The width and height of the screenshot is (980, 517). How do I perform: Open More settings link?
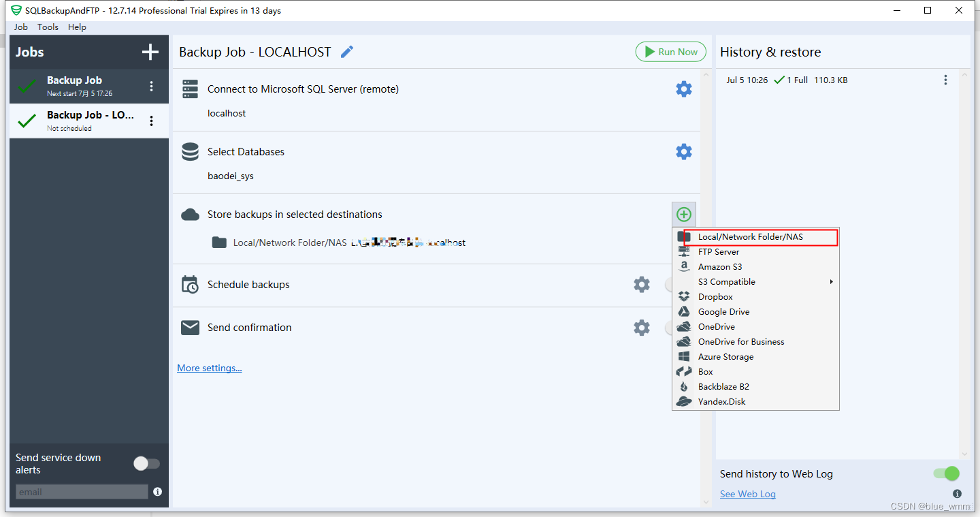click(210, 368)
